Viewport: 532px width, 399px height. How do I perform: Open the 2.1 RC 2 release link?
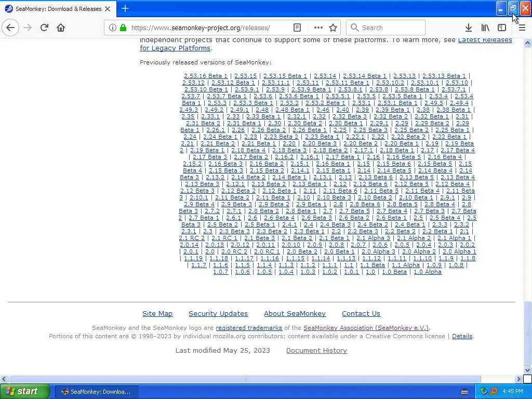[192, 238]
